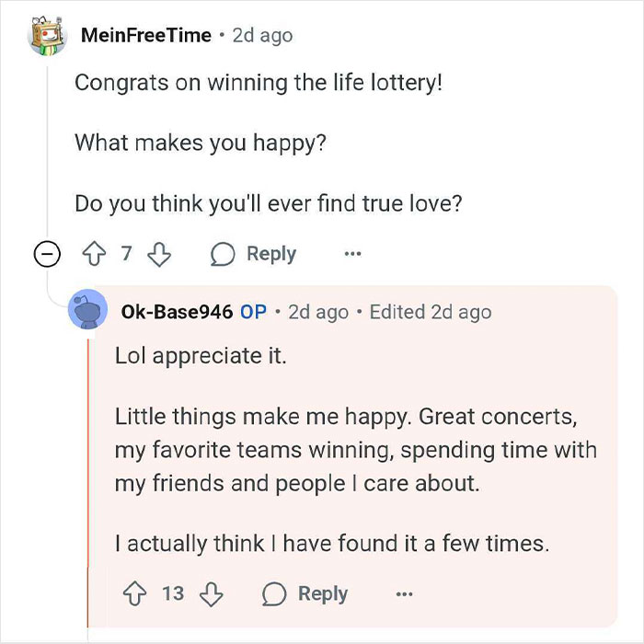The height and width of the screenshot is (644, 644).
Task: Click the 'Lol appreciate it.' reply text
Action: tap(201, 356)
